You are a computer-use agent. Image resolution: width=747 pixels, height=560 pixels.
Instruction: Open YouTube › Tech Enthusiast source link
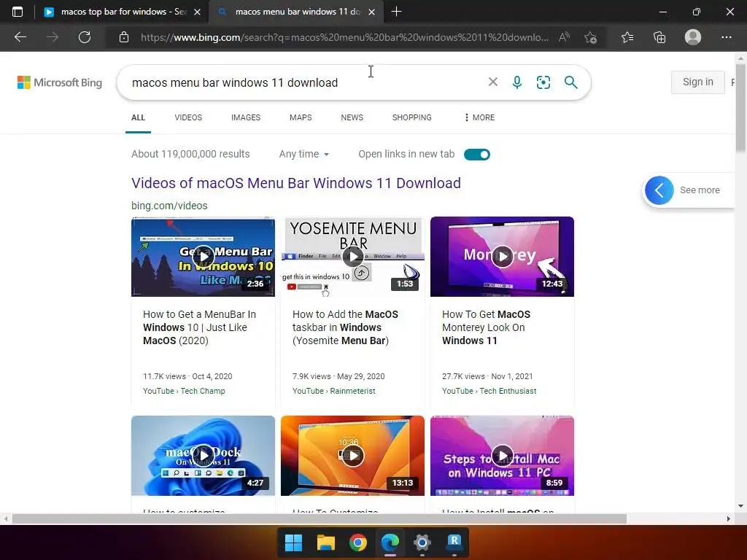pyautogui.click(x=489, y=391)
